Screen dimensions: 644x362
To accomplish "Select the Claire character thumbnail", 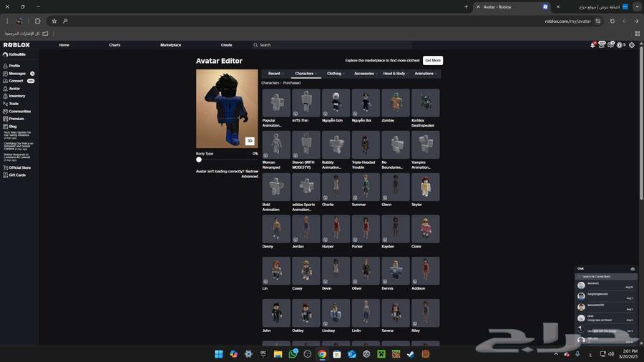I will [426, 229].
